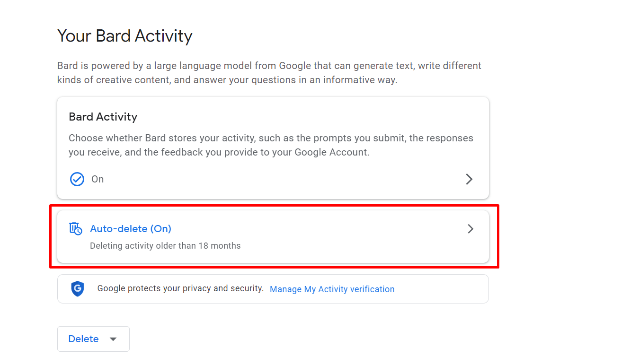Viewport: 639px width, 364px height.
Task: Click the Delete button label
Action: pyautogui.click(x=83, y=339)
